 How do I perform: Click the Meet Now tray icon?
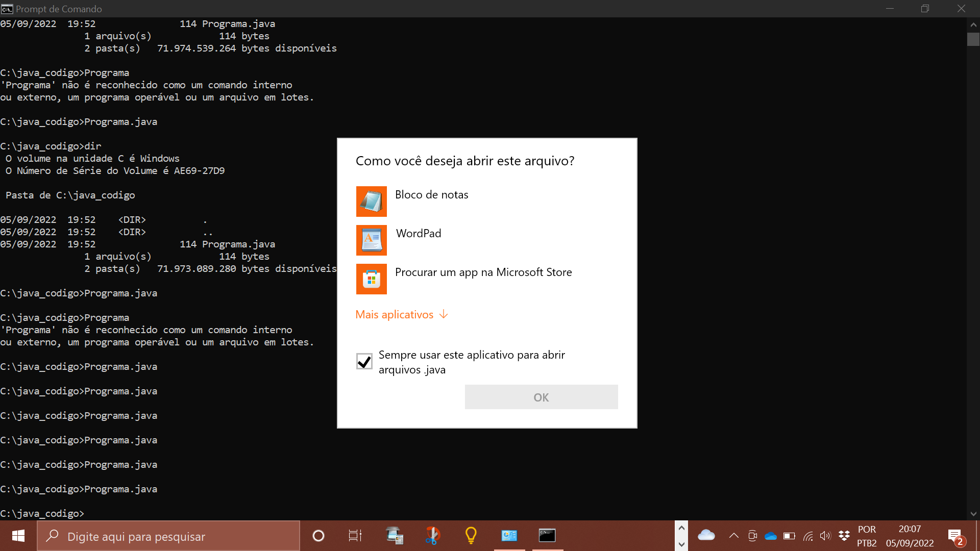coord(752,536)
